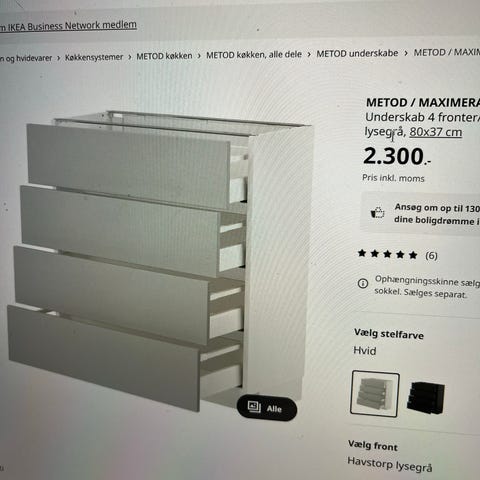Go to Køkkensystemer breadcrumb

point(94,57)
